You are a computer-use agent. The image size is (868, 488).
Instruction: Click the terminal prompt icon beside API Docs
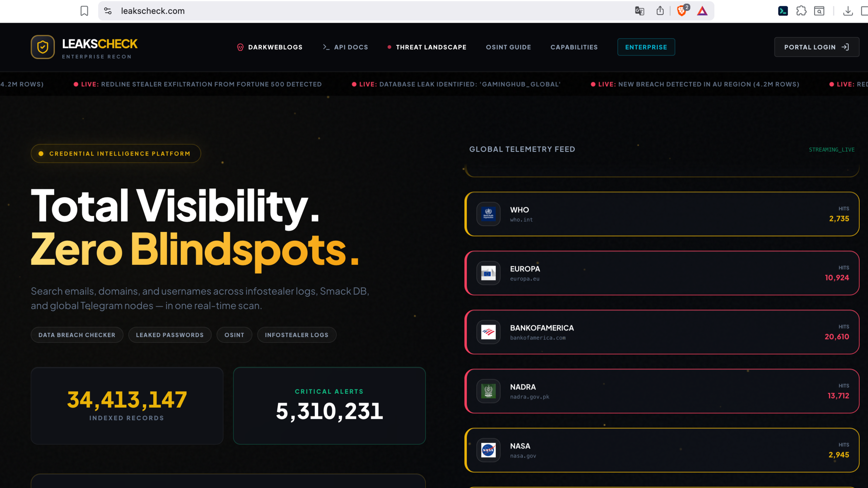[x=326, y=47]
